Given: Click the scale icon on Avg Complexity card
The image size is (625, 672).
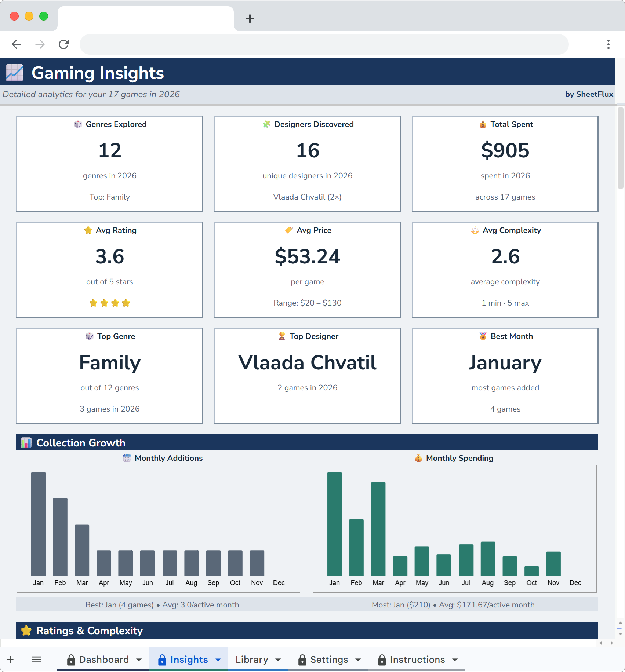Looking at the screenshot, I should 475,230.
